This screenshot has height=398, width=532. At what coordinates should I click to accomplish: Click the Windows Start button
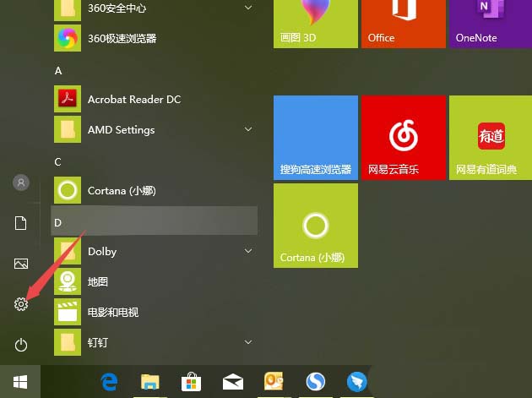click(19, 382)
